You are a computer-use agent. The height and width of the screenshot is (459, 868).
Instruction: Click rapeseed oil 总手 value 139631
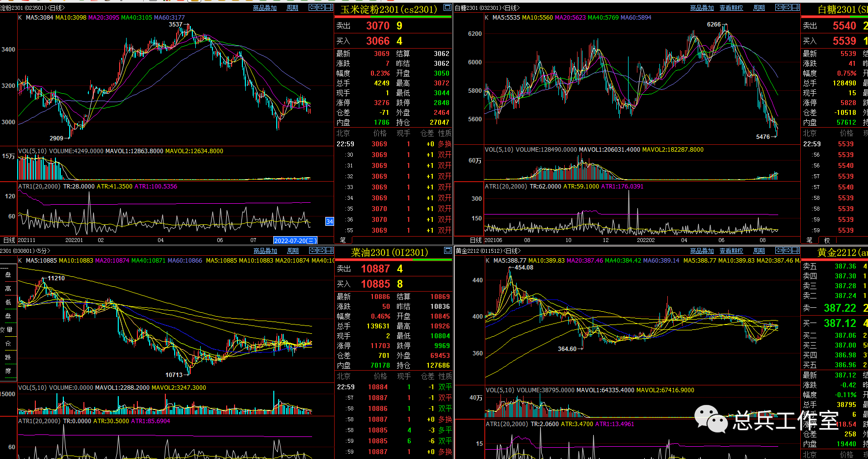378,326
